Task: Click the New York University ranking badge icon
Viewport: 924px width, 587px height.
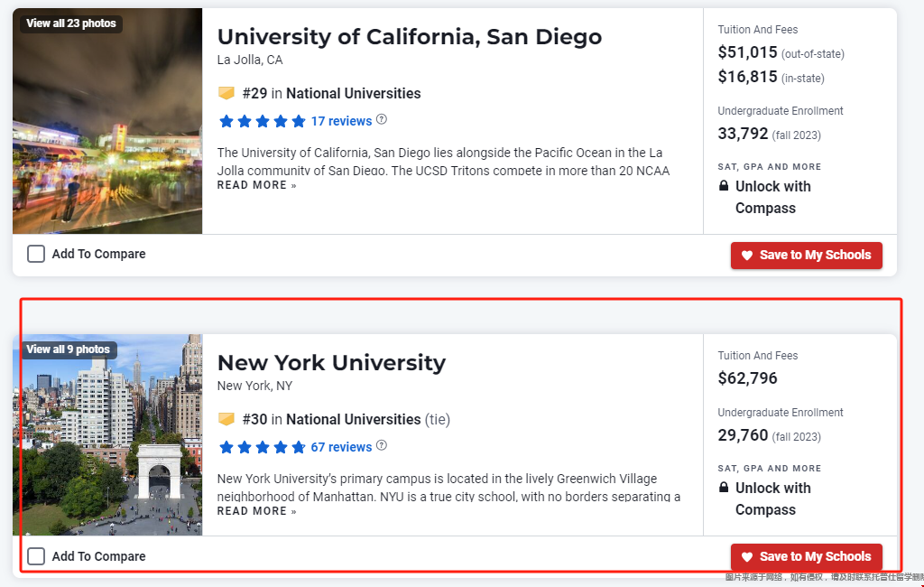Action: [x=226, y=419]
